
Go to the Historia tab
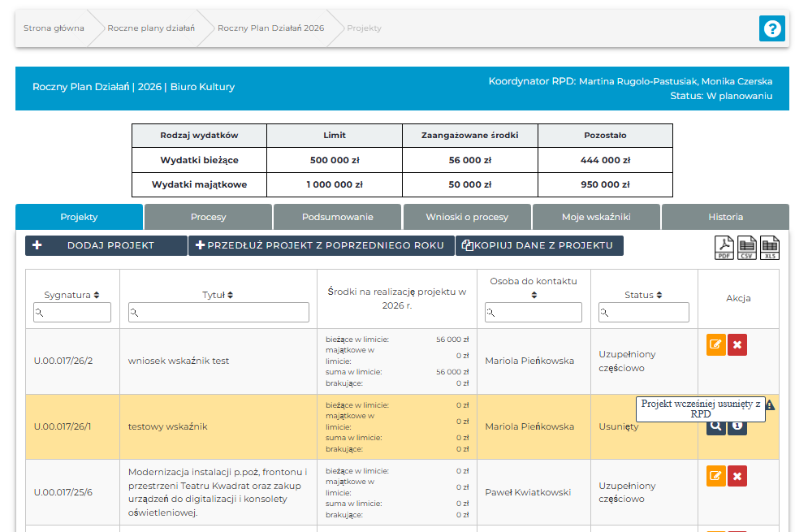[x=724, y=217]
